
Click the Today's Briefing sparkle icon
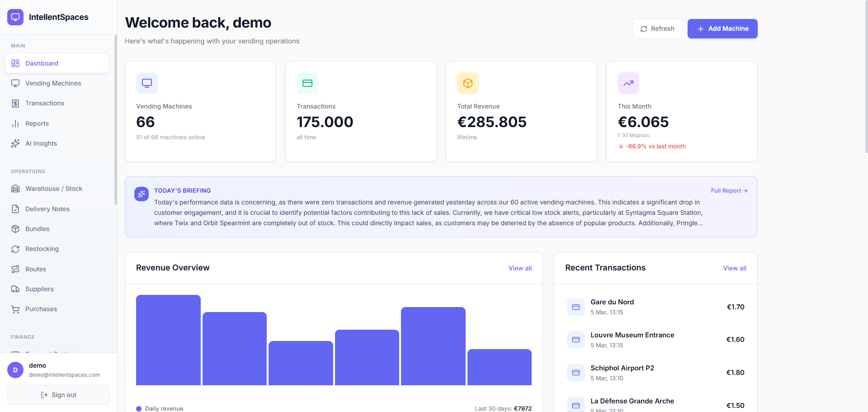142,194
